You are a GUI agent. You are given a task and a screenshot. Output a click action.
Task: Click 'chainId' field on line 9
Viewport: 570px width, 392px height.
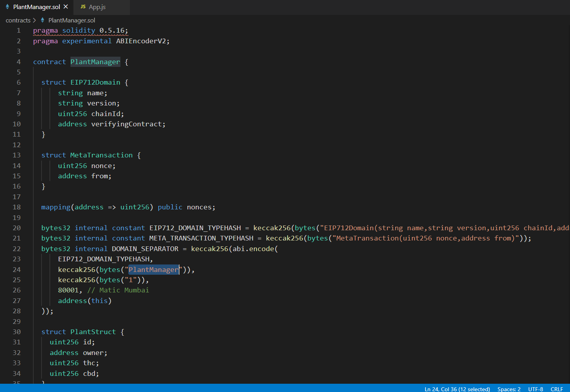click(x=105, y=114)
